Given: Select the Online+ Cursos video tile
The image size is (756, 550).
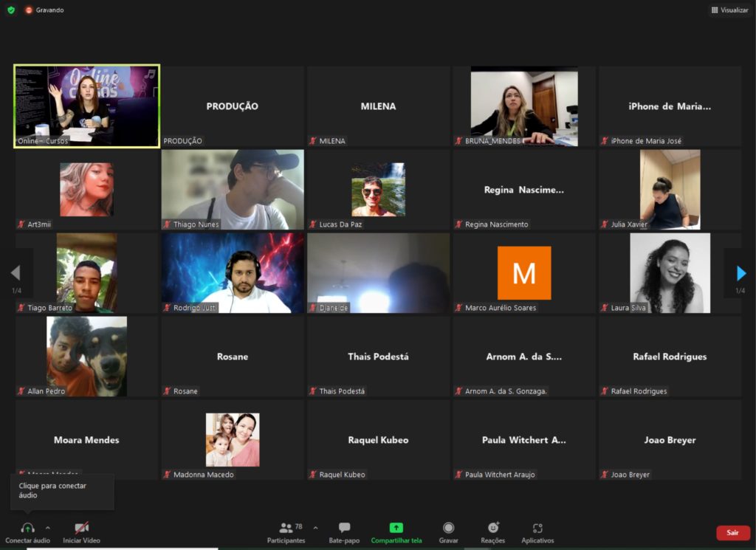Looking at the screenshot, I should [x=87, y=106].
